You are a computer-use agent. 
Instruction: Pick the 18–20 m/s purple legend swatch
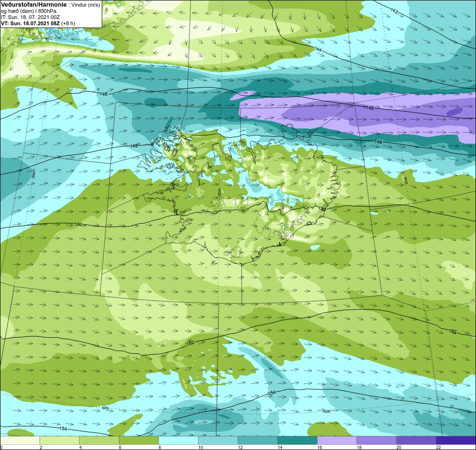click(377, 440)
